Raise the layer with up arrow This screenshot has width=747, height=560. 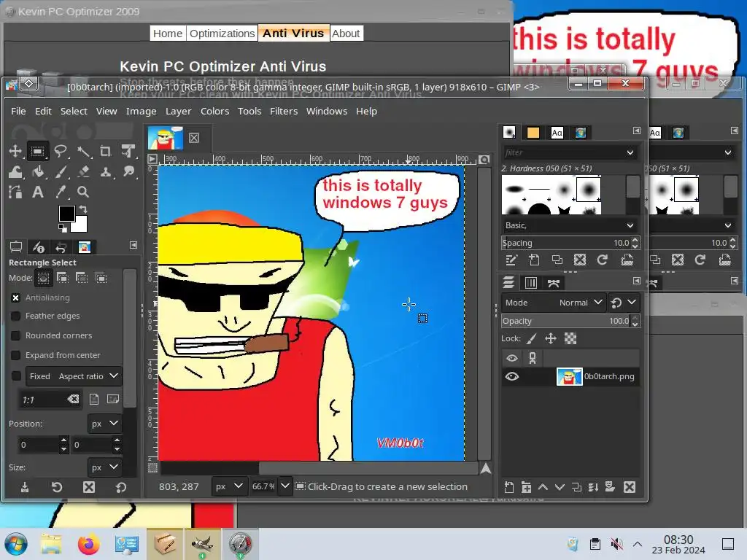(543, 487)
